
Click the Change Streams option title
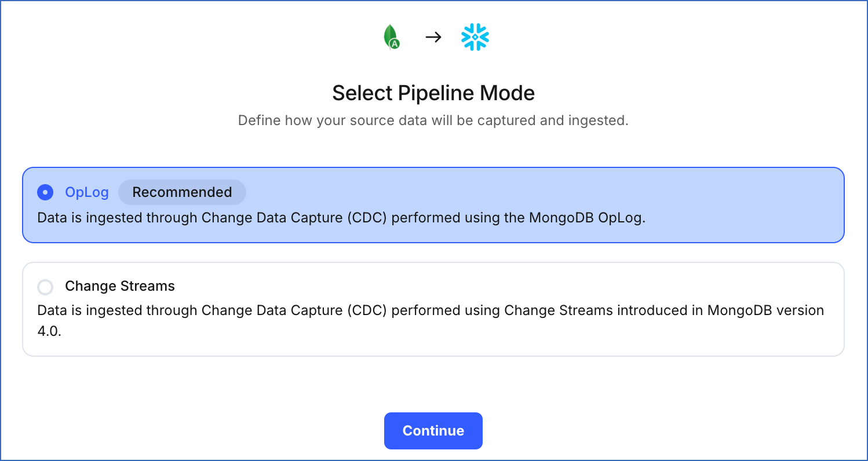[x=120, y=286]
